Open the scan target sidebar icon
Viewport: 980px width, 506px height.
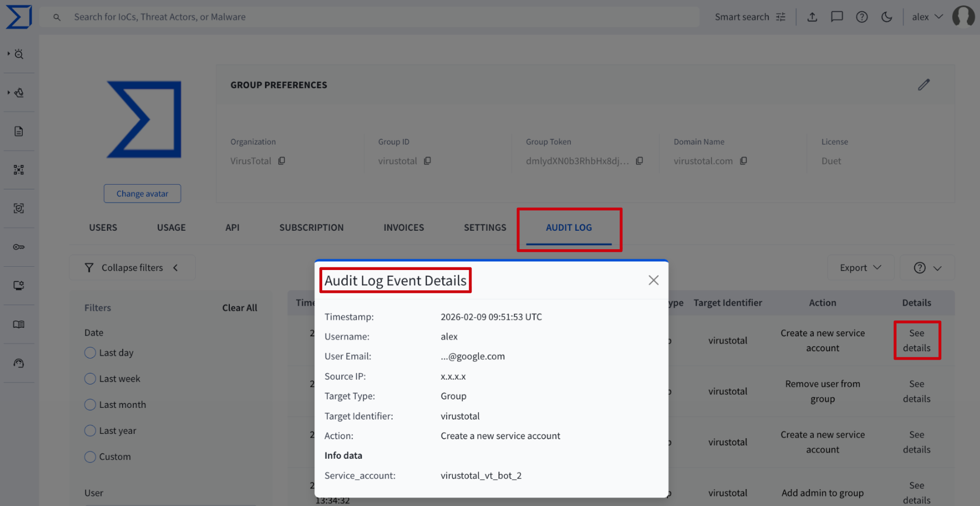[x=19, y=208]
